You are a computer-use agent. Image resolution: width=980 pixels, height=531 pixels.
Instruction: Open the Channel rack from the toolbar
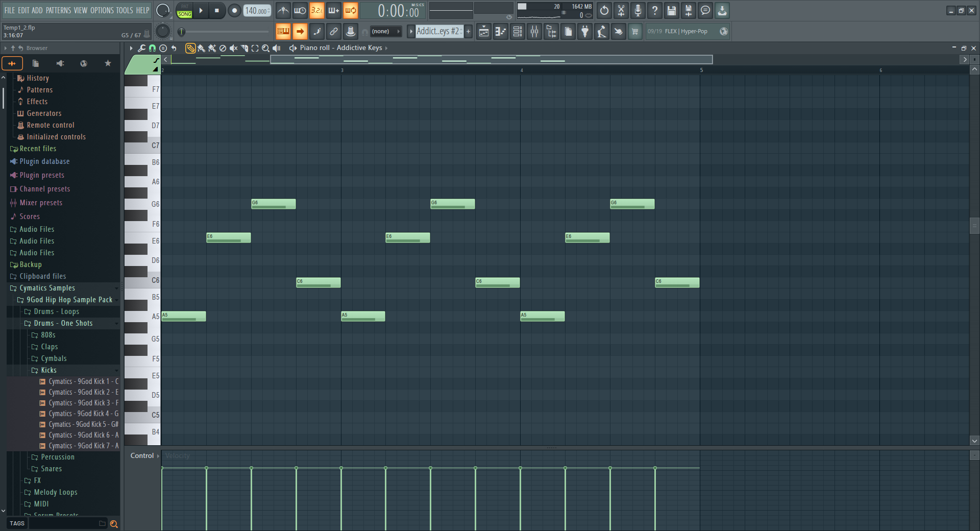pyautogui.click(x=518, y=32)
